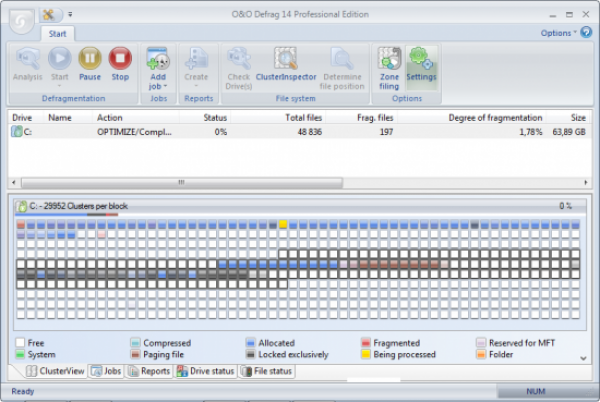
Task: Expand the legend with down chevron
Action: (583, 358)
